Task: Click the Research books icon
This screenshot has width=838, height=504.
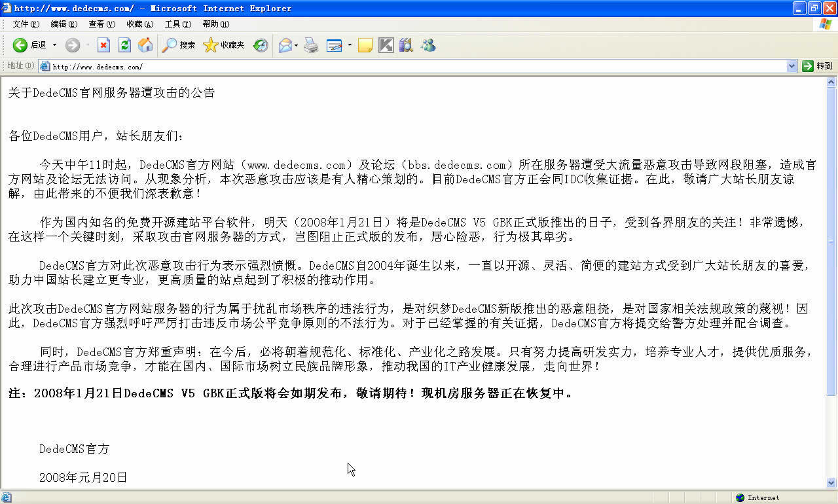Action: tap(406, 45)
